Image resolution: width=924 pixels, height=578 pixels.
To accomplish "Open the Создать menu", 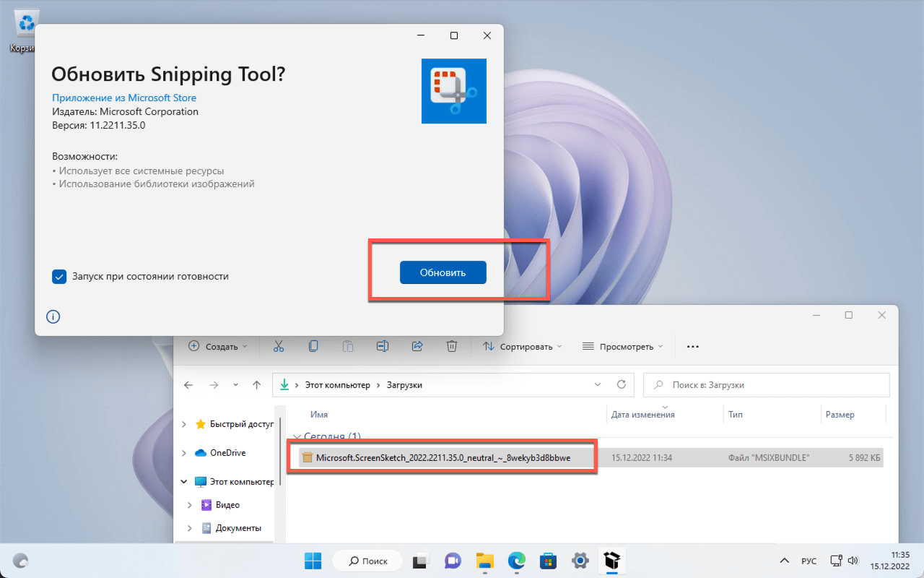I will pyautogui.click(x=217, y=346).
